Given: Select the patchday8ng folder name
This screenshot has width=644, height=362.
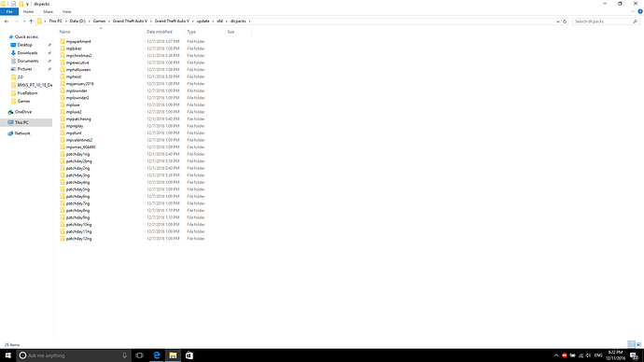Looking at the screenshot, I should 77,211.
